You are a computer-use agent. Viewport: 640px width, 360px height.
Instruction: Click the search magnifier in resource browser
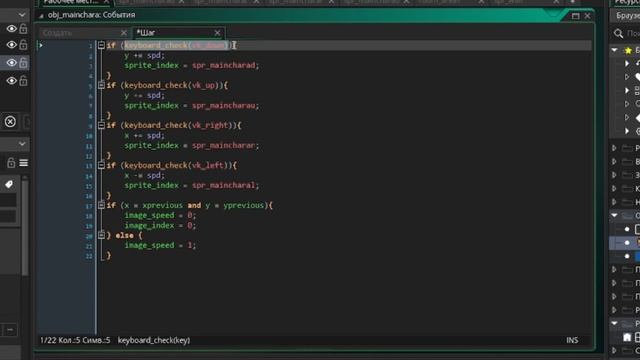coord(618,33)
